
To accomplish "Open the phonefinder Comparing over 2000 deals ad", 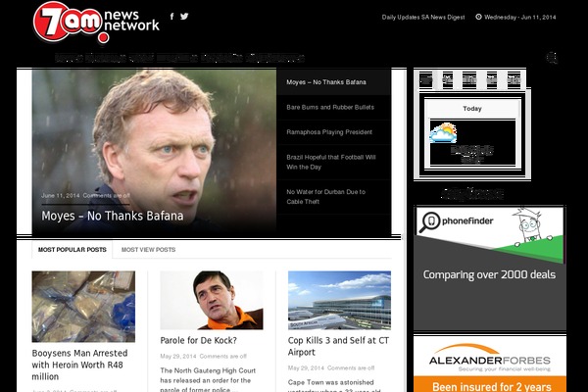I will point(490,268).
